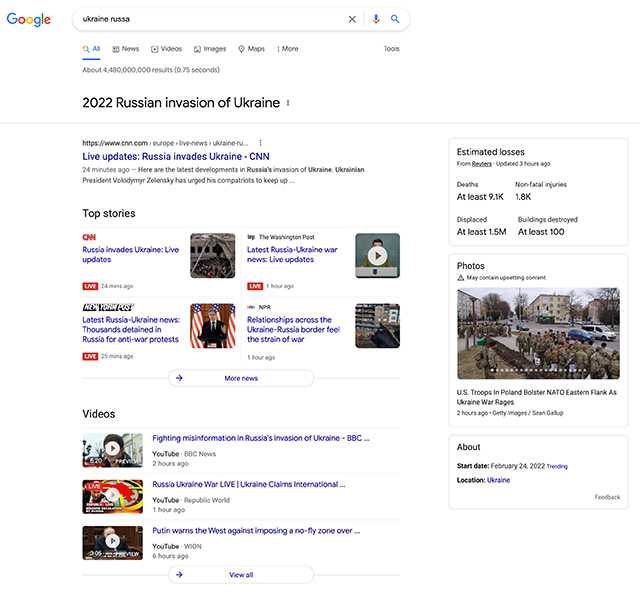Click the photo carousel dot indicators

click(538, 370)
